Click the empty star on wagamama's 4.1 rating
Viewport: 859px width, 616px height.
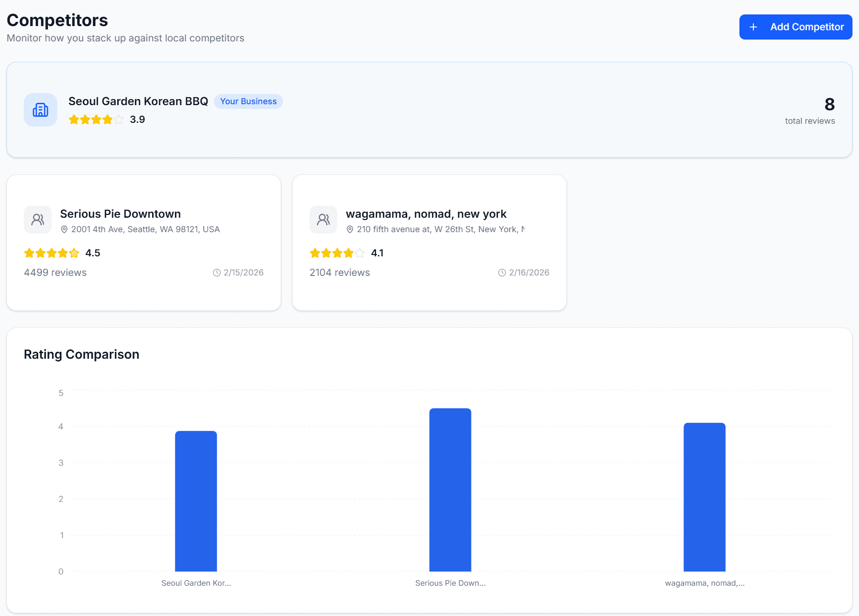[x=359, y=253]
